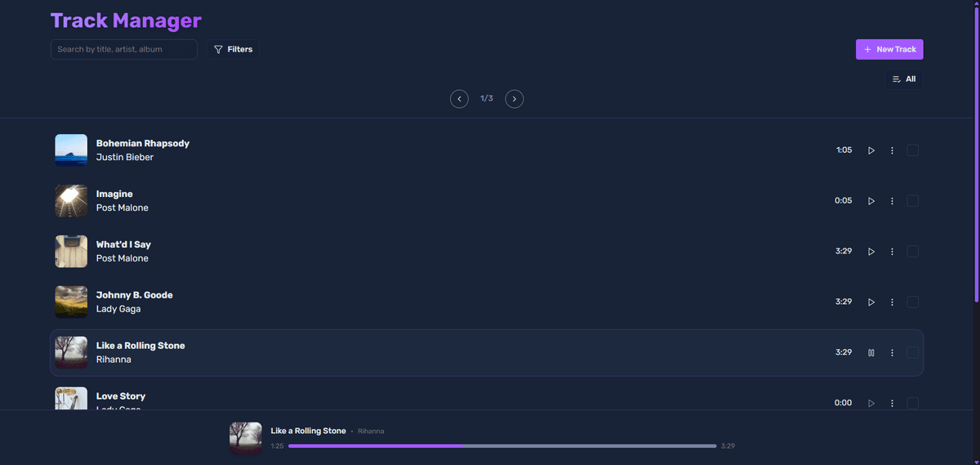The width and height of the screenshot is (980, 465).
Task: Click Like a Rolling Stone list cover art
Action: pos(71,353)
